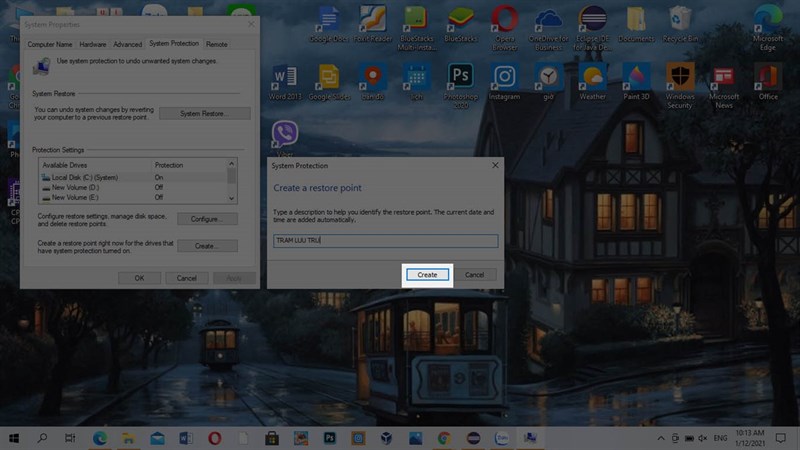Open Foxit Reader desktop icon
Image resolution: width=800 pixels, height=450 pixels.
click(x=372, y=24)
